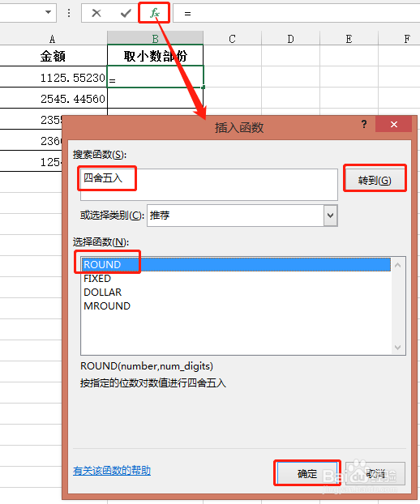
Task: Click the 取小数部份 header cell
Action: [x=155, y=56]
